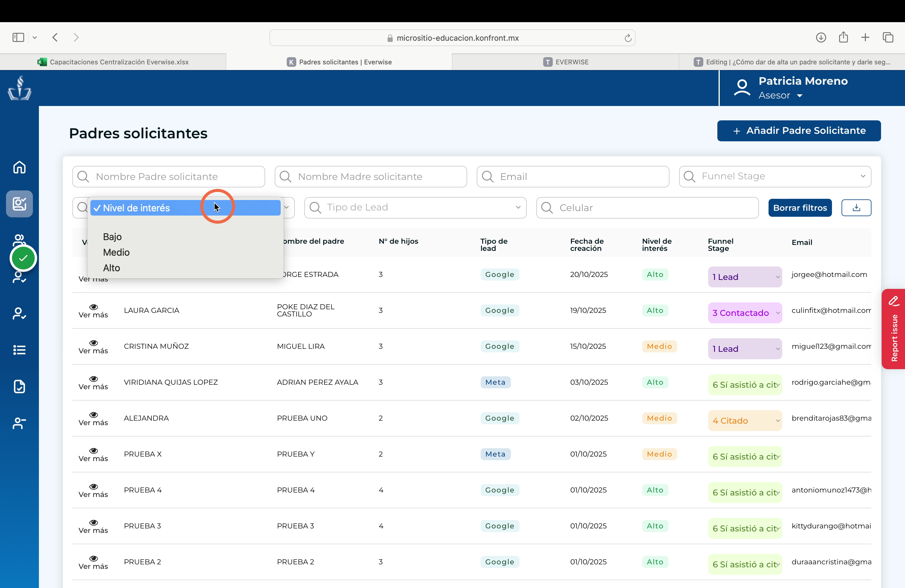Open 3 Contactado funnel stage dropdown
The image size is (905, 588).
pos(745,313)
